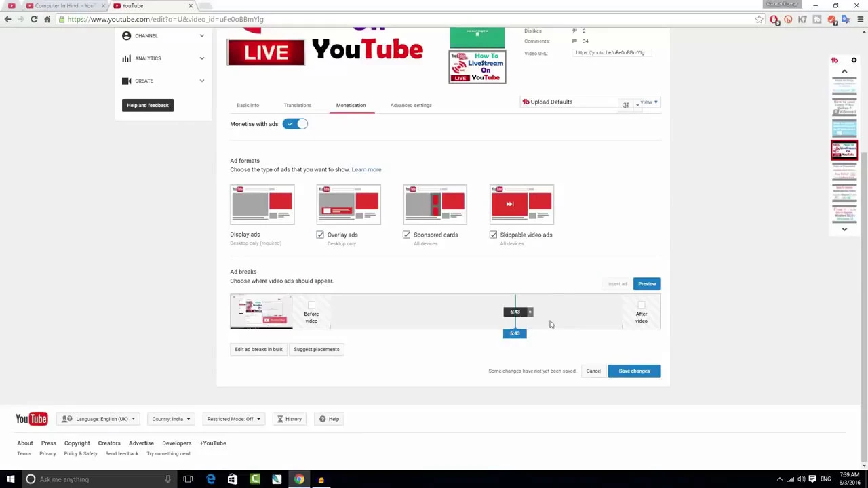
Task: Open the Google Translate extension
Action: point(846,20)
